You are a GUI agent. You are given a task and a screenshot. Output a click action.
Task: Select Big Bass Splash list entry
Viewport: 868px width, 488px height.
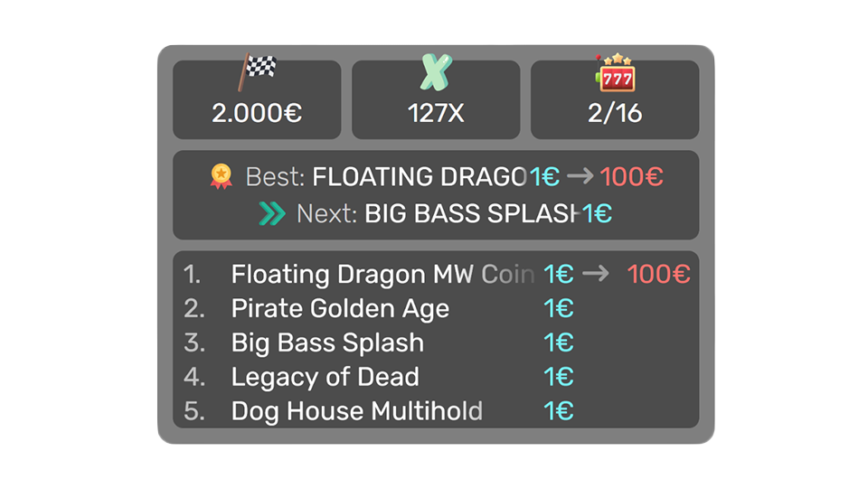(x=327, y=343)
